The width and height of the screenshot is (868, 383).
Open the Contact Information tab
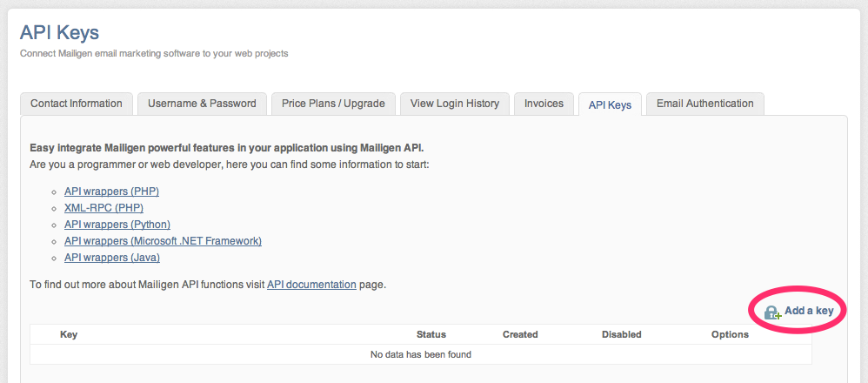pyautogui.click(x=77, y=104)
